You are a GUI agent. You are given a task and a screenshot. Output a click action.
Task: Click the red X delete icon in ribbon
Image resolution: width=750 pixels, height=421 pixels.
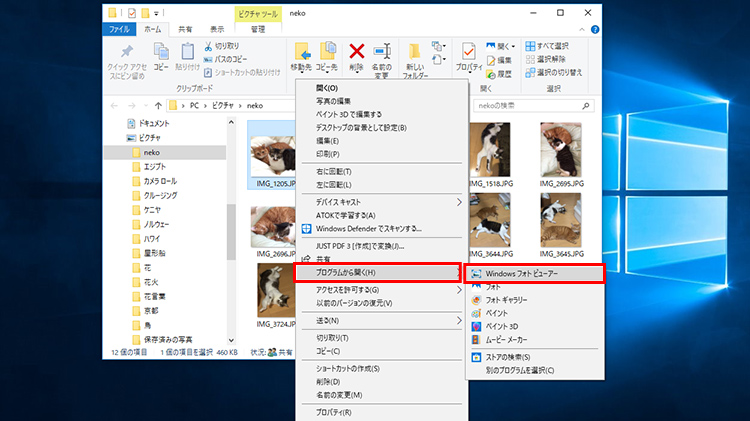coord(356,51)
